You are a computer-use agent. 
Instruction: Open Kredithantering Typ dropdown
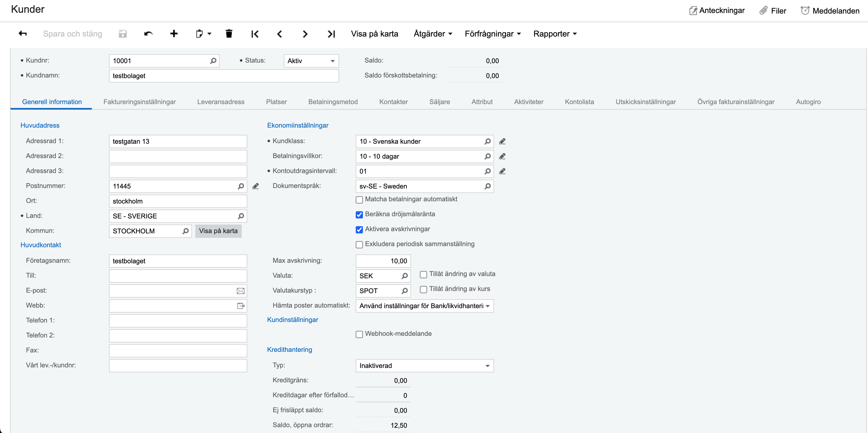425,365
